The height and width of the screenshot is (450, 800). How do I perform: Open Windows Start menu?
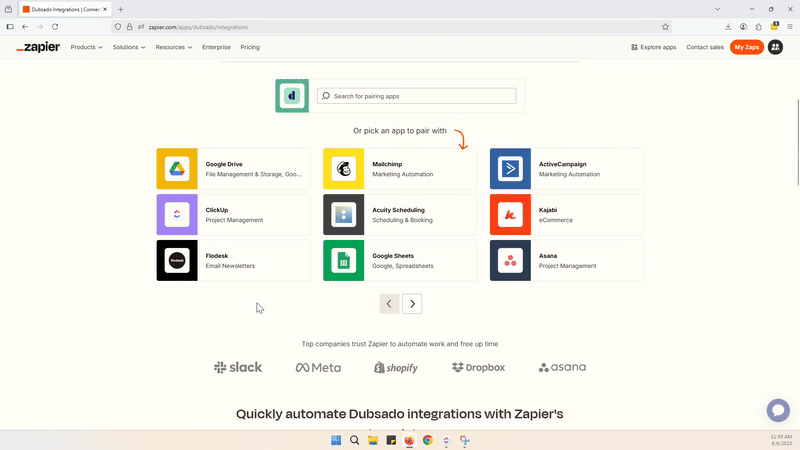336,440
